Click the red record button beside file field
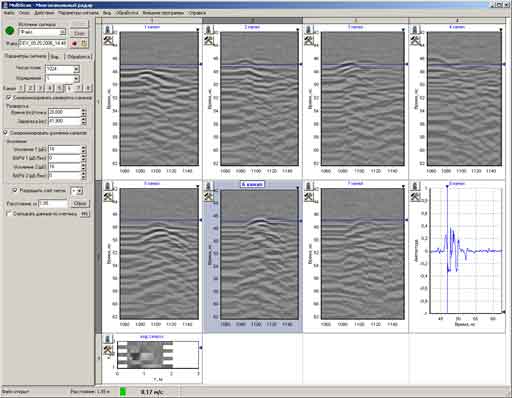 click(75, 43)
